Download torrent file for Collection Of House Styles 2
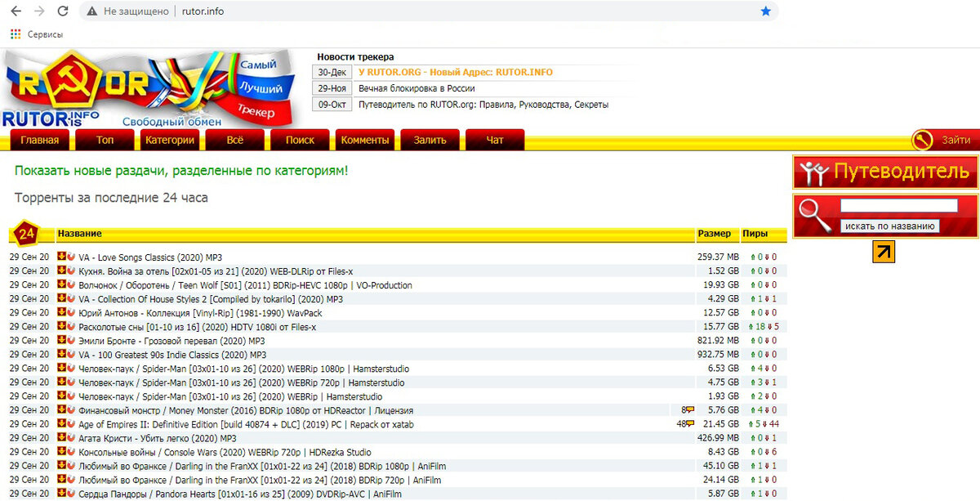This screenshot has height=501, width=980. 61,298
